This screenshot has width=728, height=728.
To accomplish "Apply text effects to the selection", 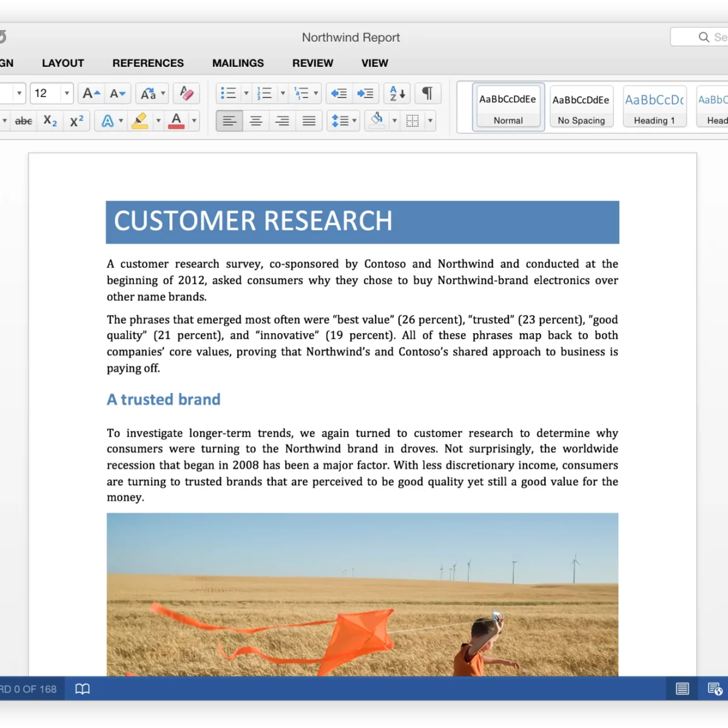I will click(x=107, y=121).
